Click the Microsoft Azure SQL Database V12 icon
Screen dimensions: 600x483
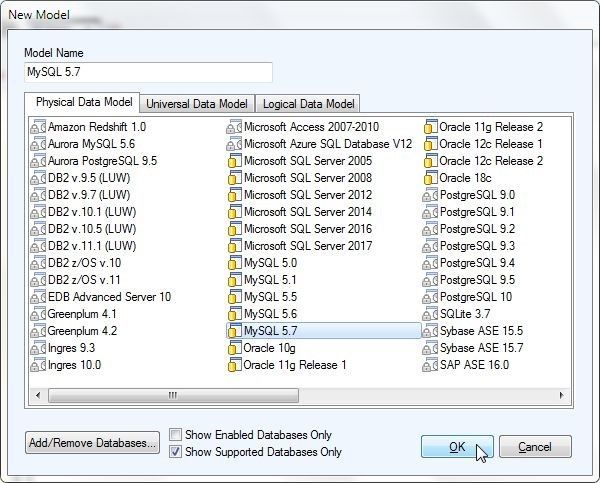(234, 144)
